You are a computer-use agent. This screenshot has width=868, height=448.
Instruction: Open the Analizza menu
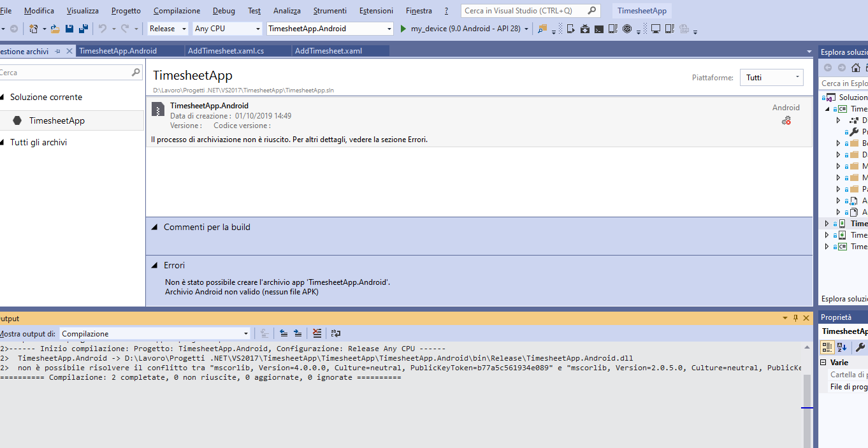[287, 11]
